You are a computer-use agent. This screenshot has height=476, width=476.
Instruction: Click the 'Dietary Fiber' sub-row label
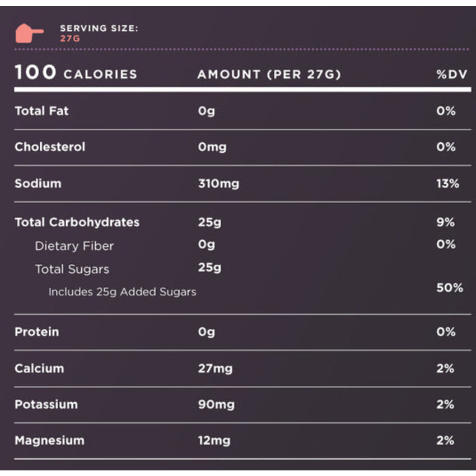tap(74, 246)
